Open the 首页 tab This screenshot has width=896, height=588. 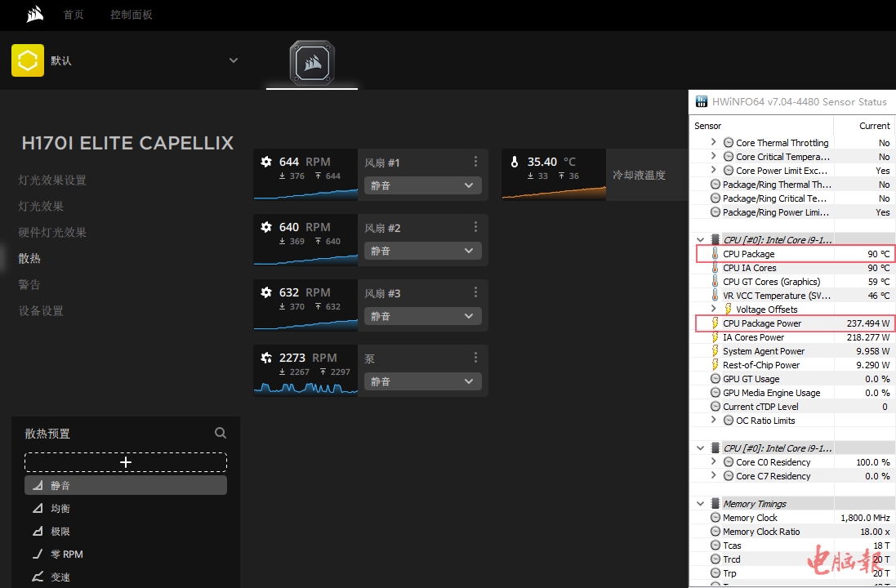pyautogui.click(x=74, y=15)
